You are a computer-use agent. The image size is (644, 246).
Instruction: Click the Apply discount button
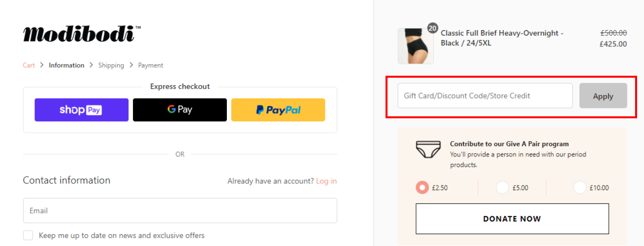(603, 96)
